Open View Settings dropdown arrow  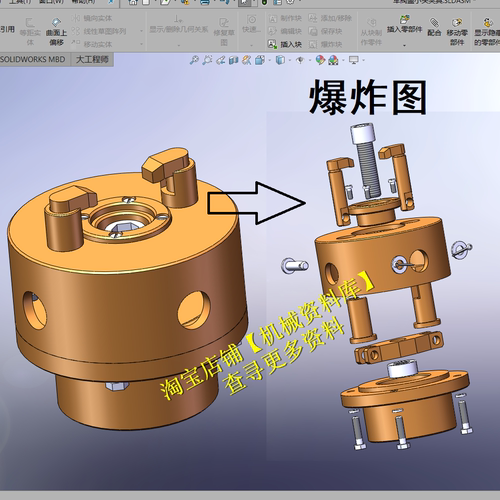[x=363, y=61]
